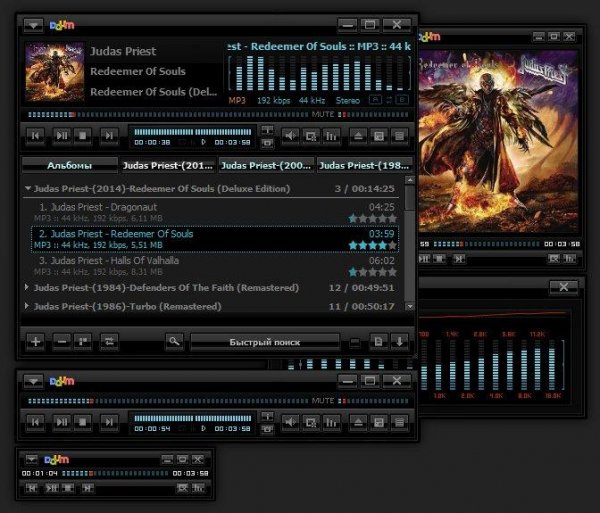Remove tracks with the minus button

click(x=62, y=341)
